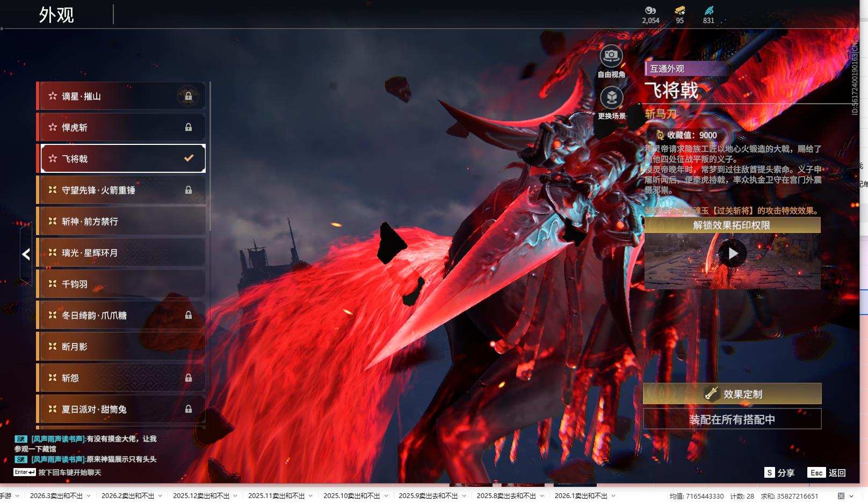Image resolution: width=868 pixels, height=504 pixels.
Task: Play the weapon effect preview video
Action: (733, 253)
